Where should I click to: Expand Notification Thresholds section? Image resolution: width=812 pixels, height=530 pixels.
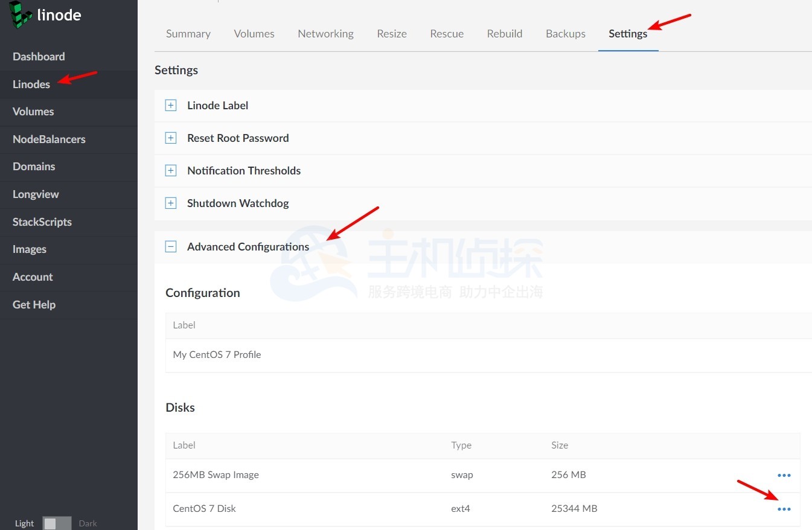pyautogui.click(x=171, y=171)
